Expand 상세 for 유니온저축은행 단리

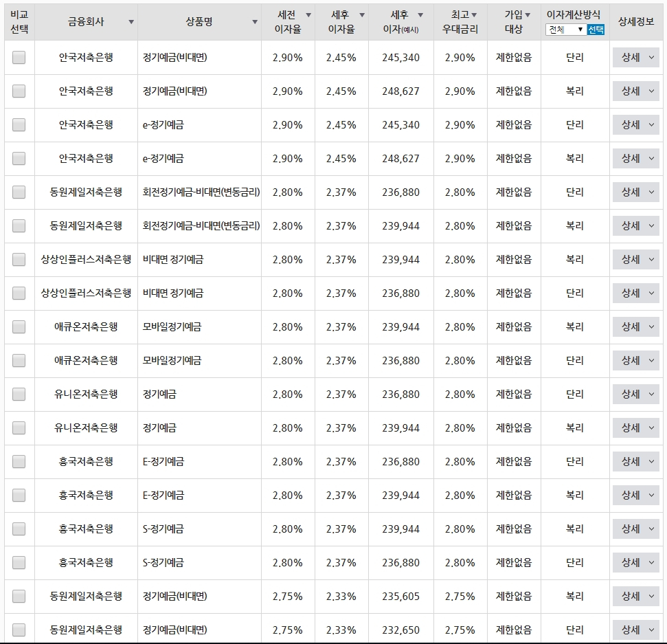tap(636, 394)
